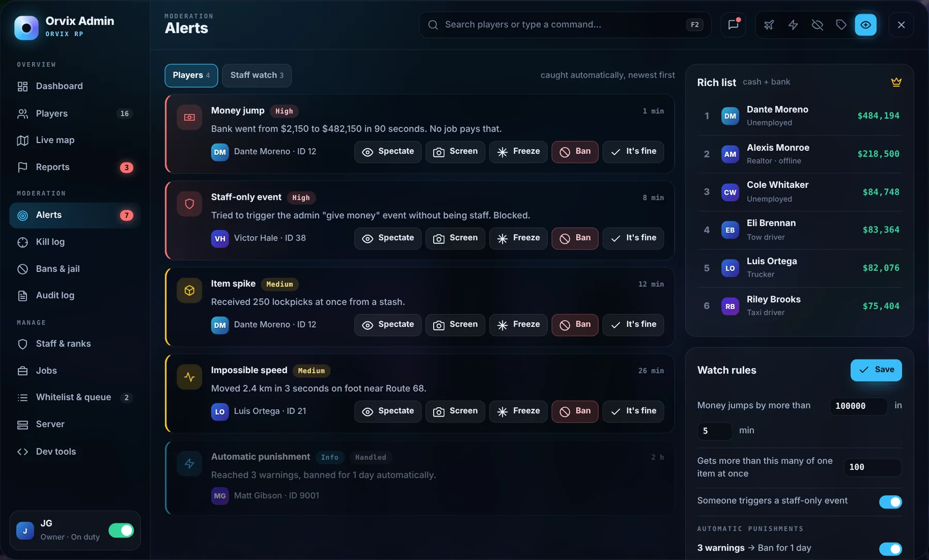The width and height of the screenshot is (929, 560).
Task: Open the Live map page
Action: (75, 140)
